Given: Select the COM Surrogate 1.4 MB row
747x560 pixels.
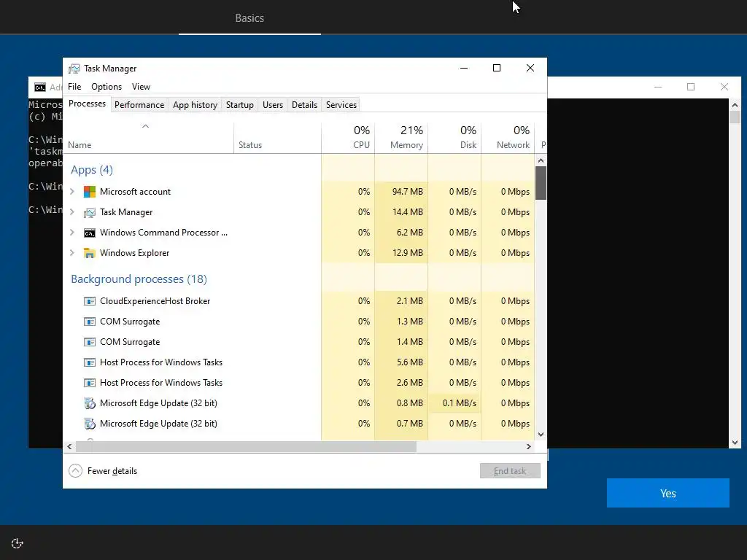Looking at the screenshot, I should click(x=298, y=342).
